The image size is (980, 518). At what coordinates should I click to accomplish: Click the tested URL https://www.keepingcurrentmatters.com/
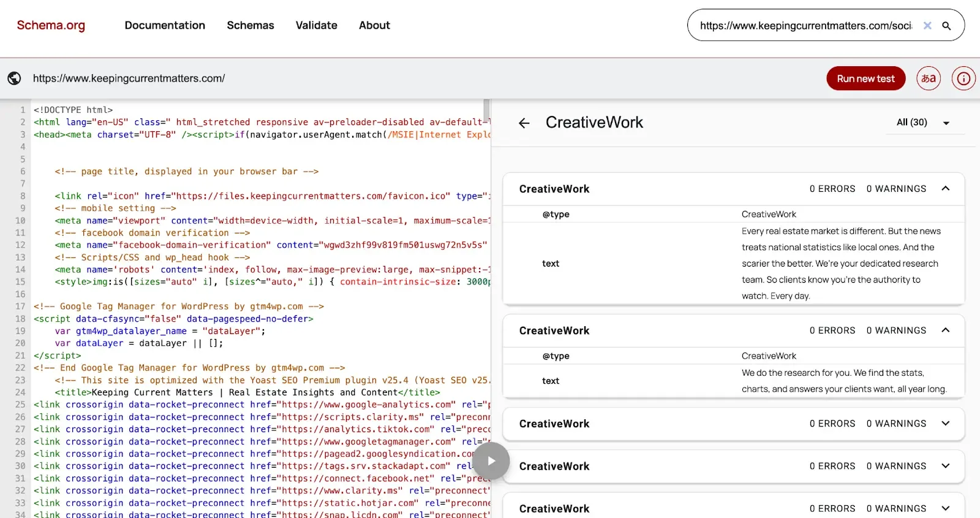pyautogui.click(x=129, y=78)
